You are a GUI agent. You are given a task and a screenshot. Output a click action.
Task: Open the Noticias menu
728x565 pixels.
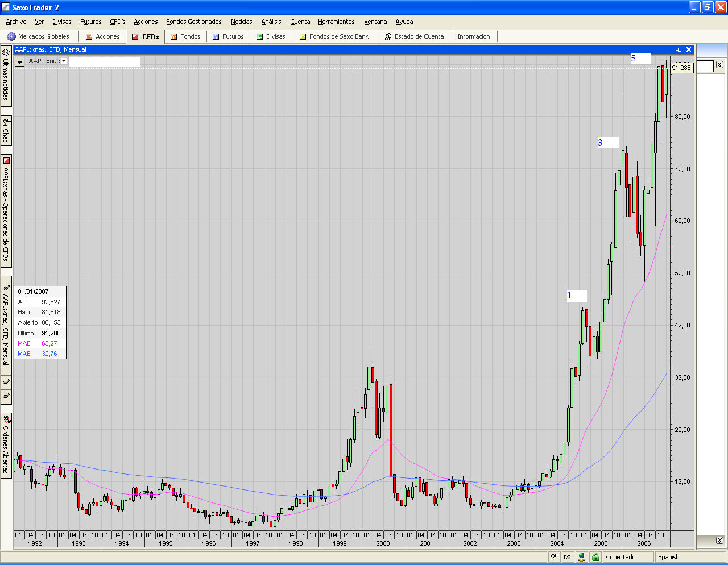point(242,22)
